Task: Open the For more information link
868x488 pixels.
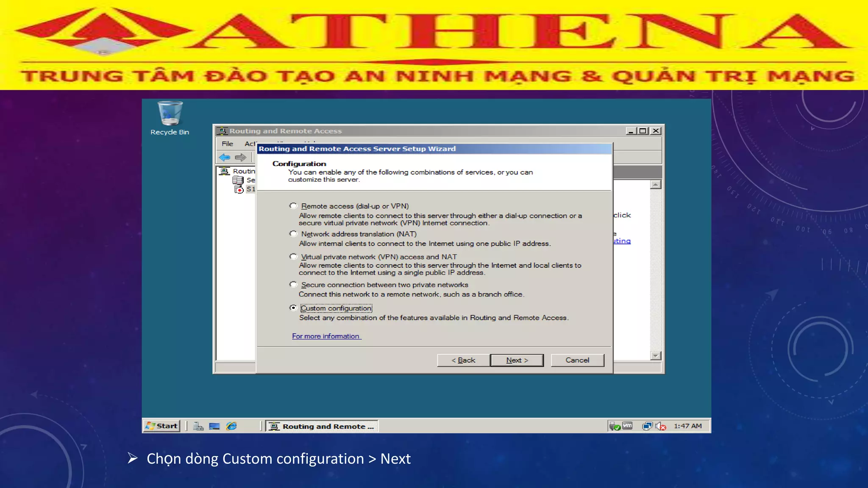Action: pyautogui.click(x=326, y=336)
